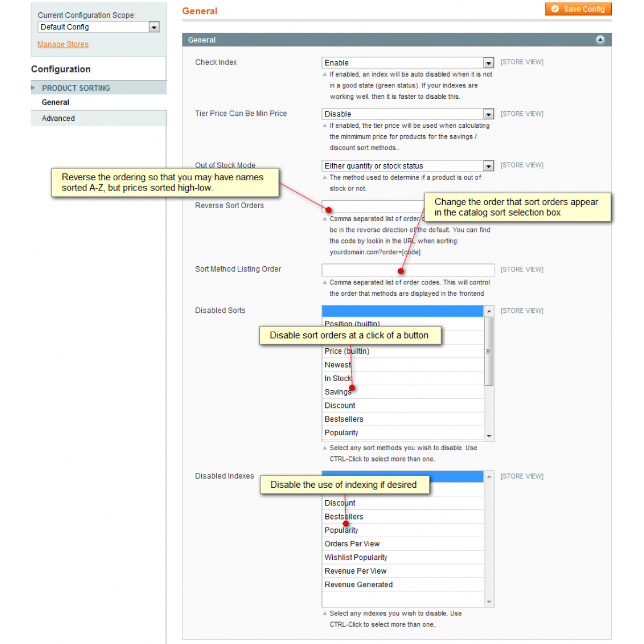This screenshot has height=644, width=644.
Task: Click the Disabled Indexes scrollbar up arrow
Action: (x=488, y=477)
